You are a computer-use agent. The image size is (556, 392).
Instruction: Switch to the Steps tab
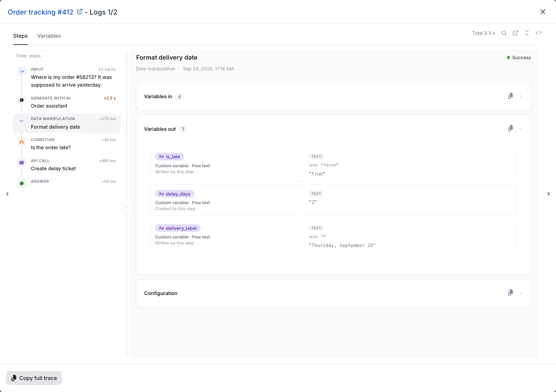click(x=20, y=36)
